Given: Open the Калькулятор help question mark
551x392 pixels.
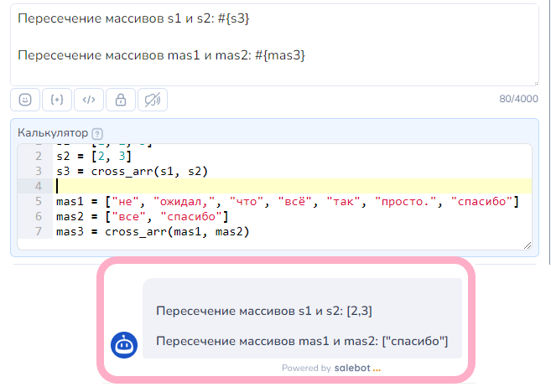Looking at the screenshot, I should (97, 133).
